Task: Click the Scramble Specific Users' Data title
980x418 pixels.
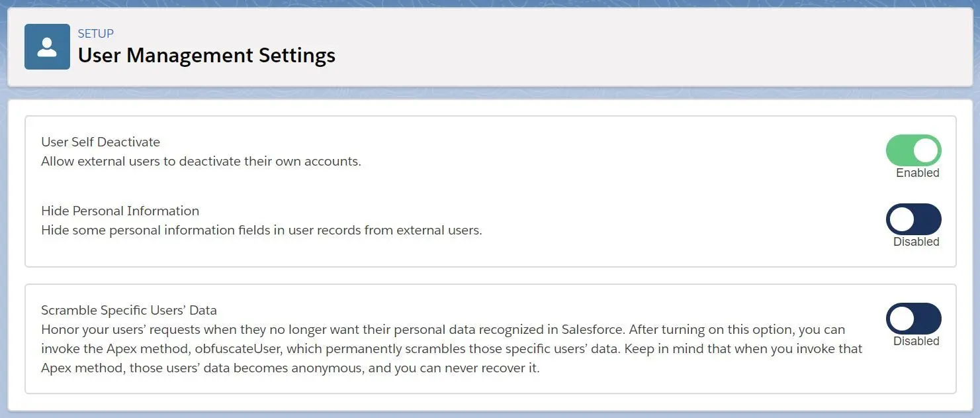Action: [129, 310]
